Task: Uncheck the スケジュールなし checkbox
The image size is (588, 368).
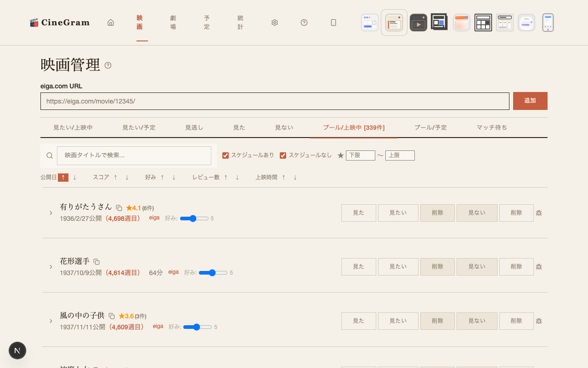Action: coord(283,155)
